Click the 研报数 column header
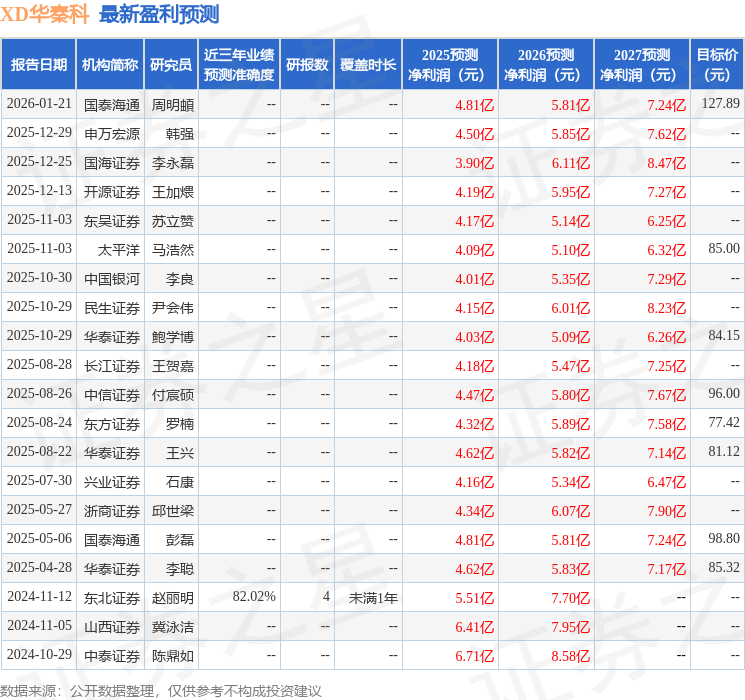Viewport: 745px width, 700px height. click(307, 65)
